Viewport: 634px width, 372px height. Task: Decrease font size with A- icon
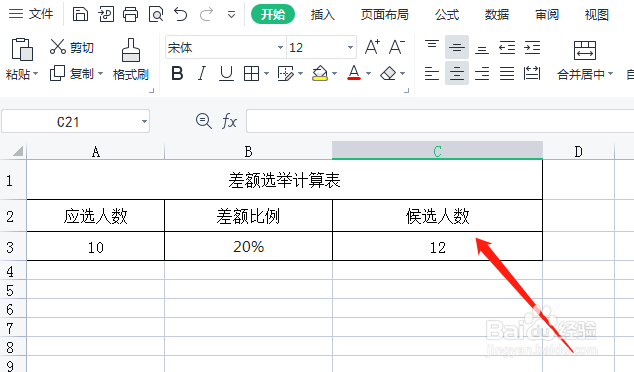coord(397,47)
